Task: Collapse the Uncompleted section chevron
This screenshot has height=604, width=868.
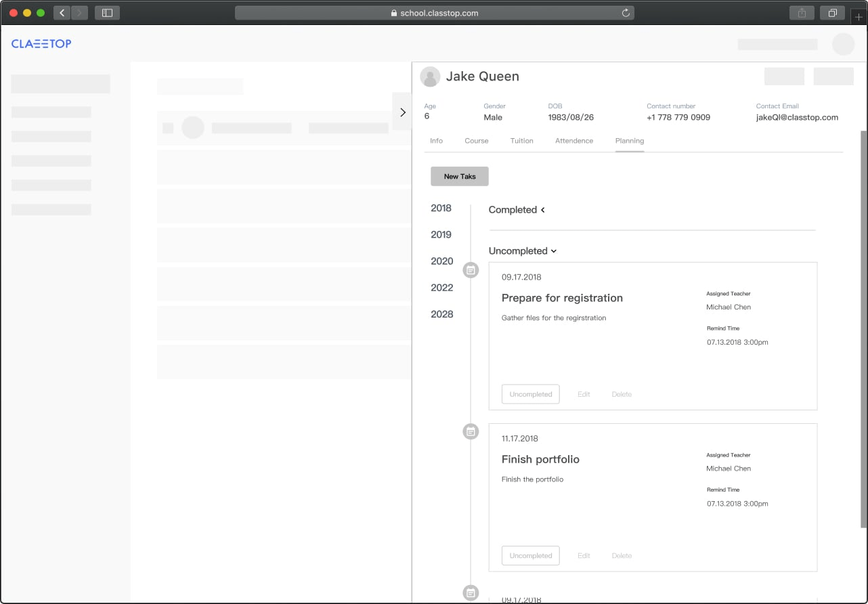Action: (x=554, y=251)
